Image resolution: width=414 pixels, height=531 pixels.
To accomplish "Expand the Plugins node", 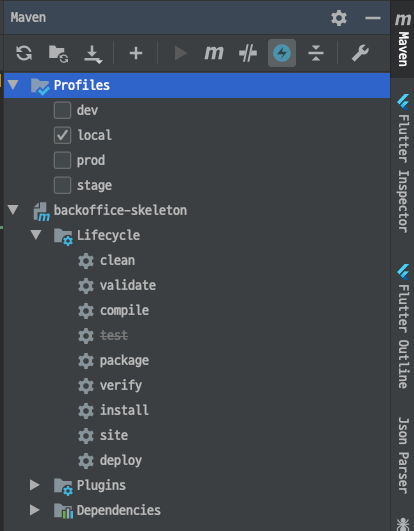I will point(35,485).
